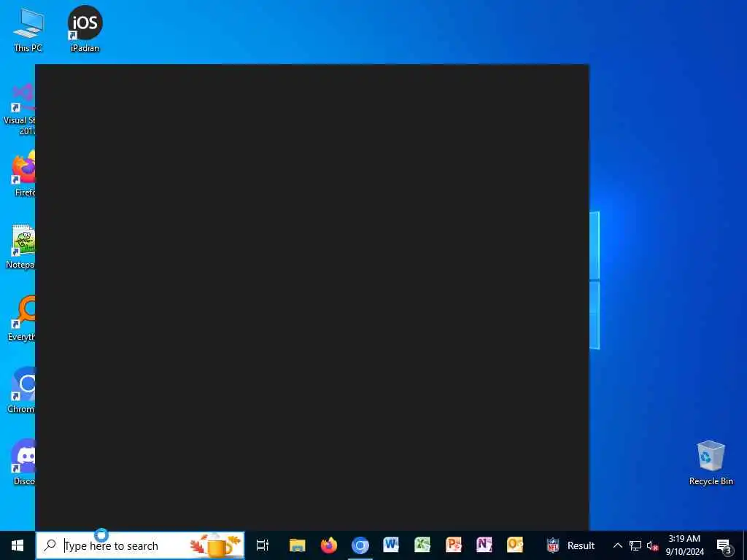The height and width of the screenshot is (560, 747).
Task: Open the iPadian desktop shortcut
Action: tap(85, 29)
